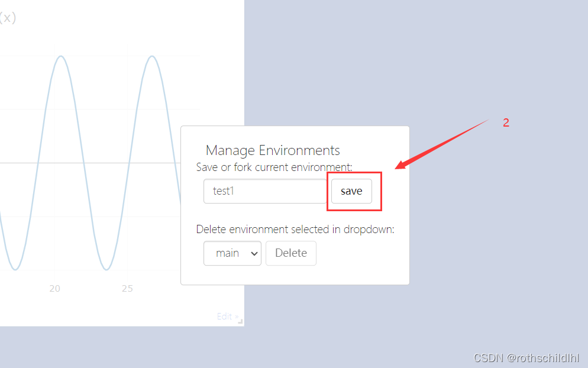Select the left peak of sine curve
Viewport: 588px width, 368px height.
pyautogui.click(x=60, y=57)
